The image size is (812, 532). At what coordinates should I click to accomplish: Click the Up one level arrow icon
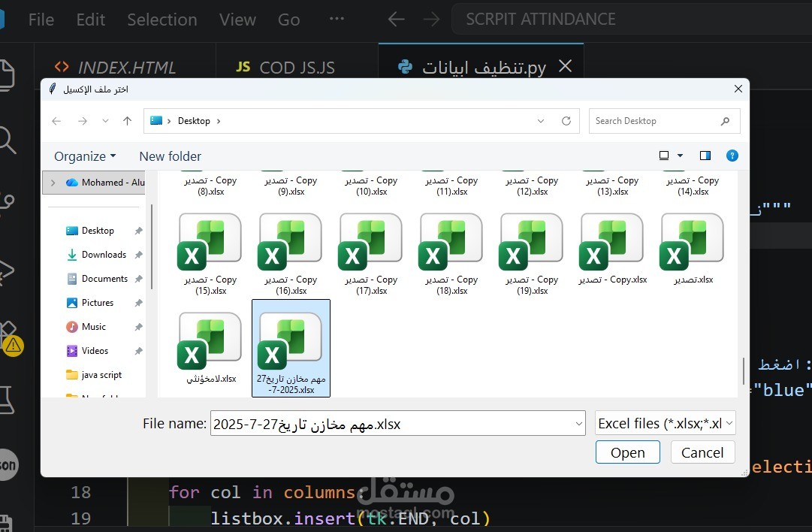pos(128,121)
